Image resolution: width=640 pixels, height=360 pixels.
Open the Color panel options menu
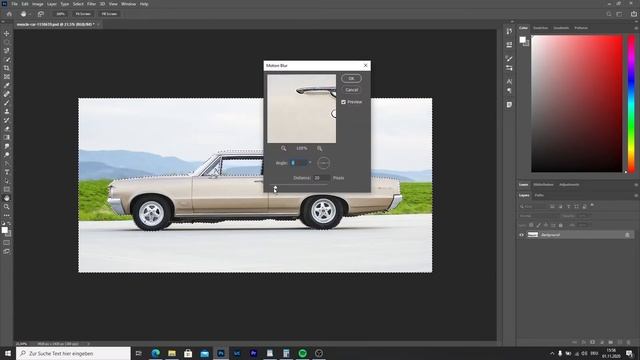pos(636,28)
